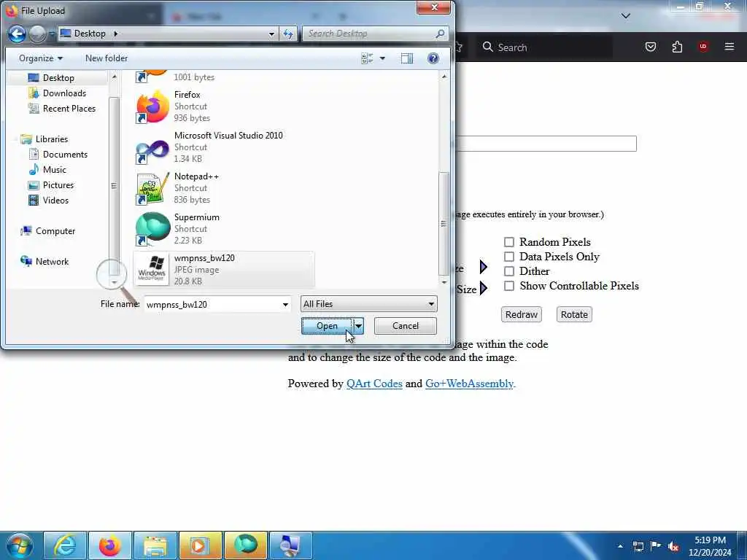Select the wmpnss_bw120 JPEG thumbnail
The height and width of the screenshot is (560, 747).
tap(152, 270)
